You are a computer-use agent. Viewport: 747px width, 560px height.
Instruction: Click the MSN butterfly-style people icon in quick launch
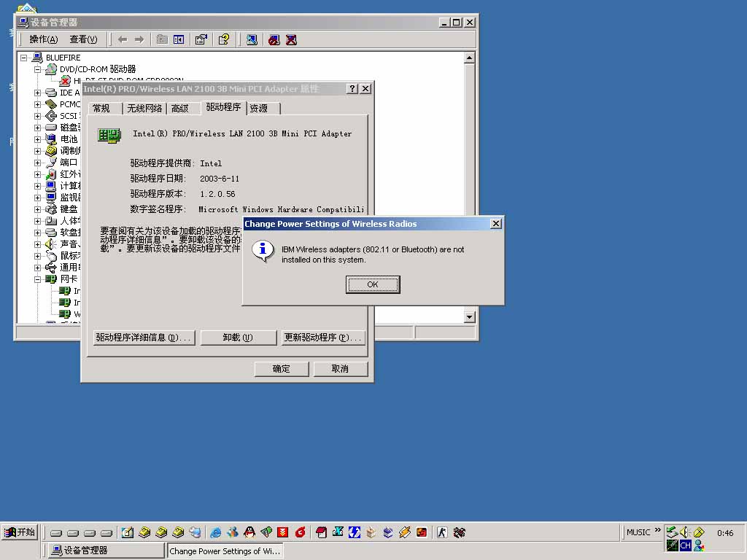[x=233, y=532]
